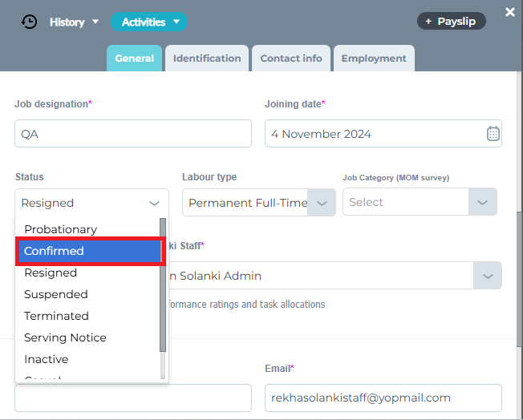Expand the History dropdown arrow

pyautogui.click(x=95, y=22)
